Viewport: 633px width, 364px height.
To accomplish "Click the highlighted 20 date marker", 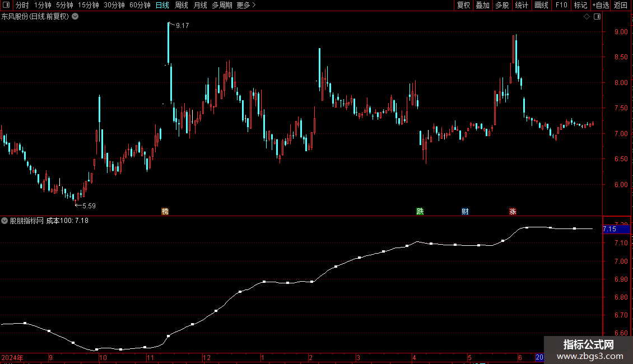I will pos(539,357).
